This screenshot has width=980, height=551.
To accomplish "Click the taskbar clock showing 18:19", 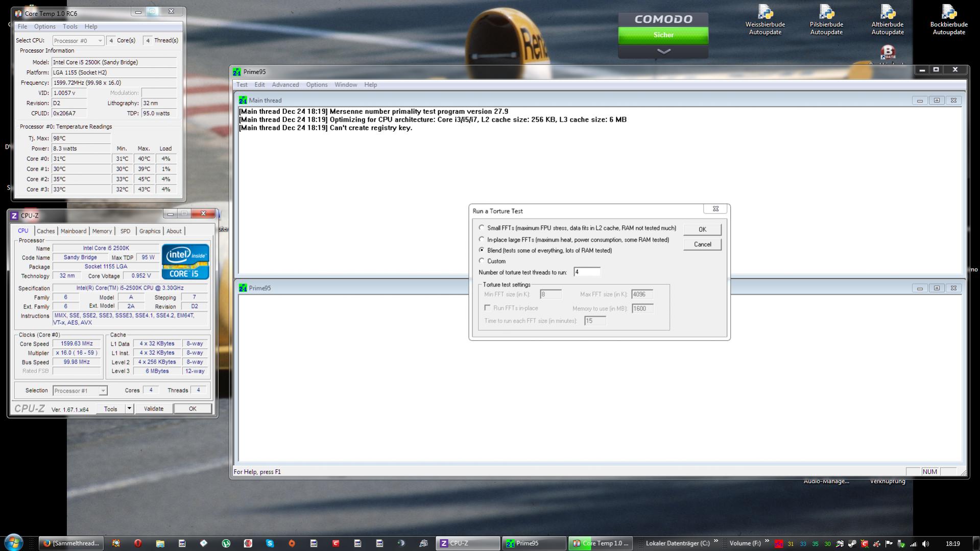I will 952,544.
